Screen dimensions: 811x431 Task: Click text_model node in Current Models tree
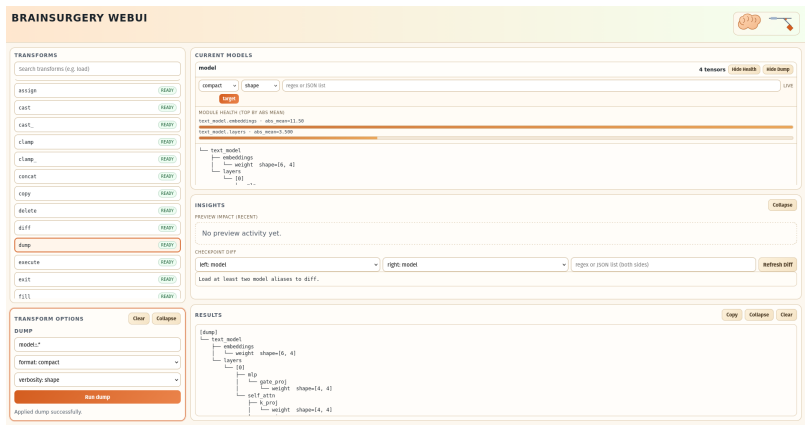click(226, 151)
